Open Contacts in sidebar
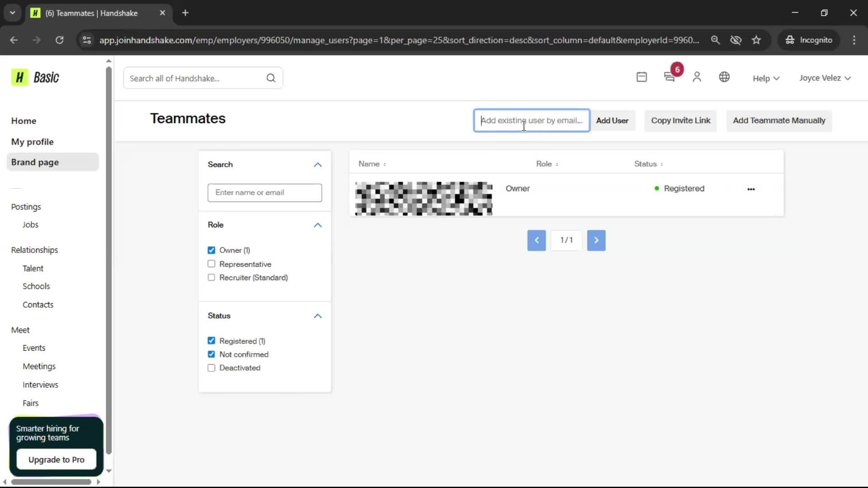Viewport: 868px width, 488px height. pyautogui.click(x=38, y=305)
